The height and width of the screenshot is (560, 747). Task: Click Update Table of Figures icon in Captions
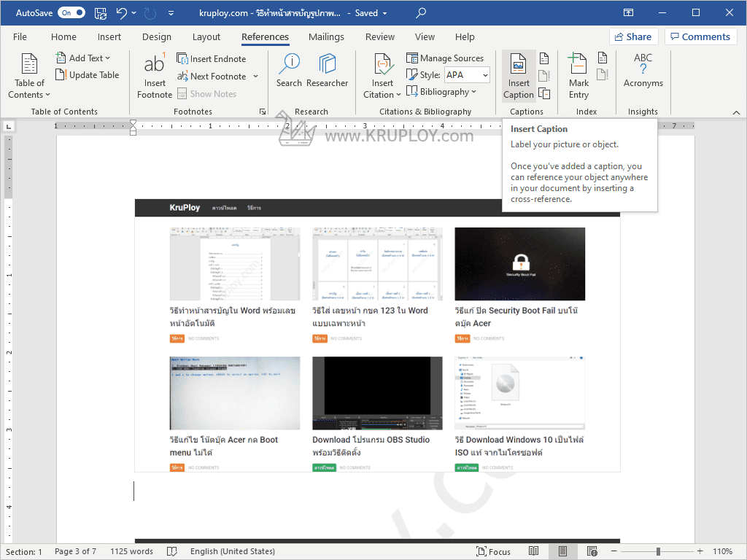(544, 76)
